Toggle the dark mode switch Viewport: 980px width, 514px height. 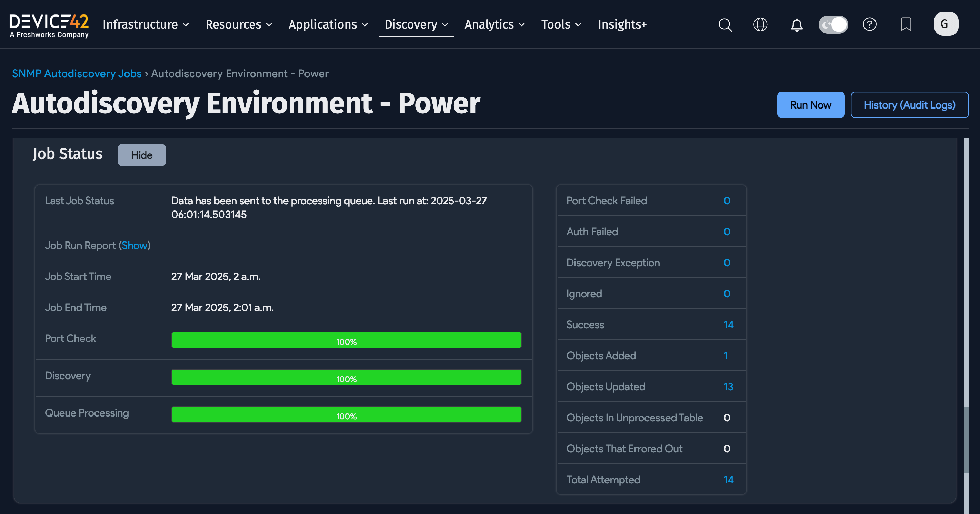[833, 25]
